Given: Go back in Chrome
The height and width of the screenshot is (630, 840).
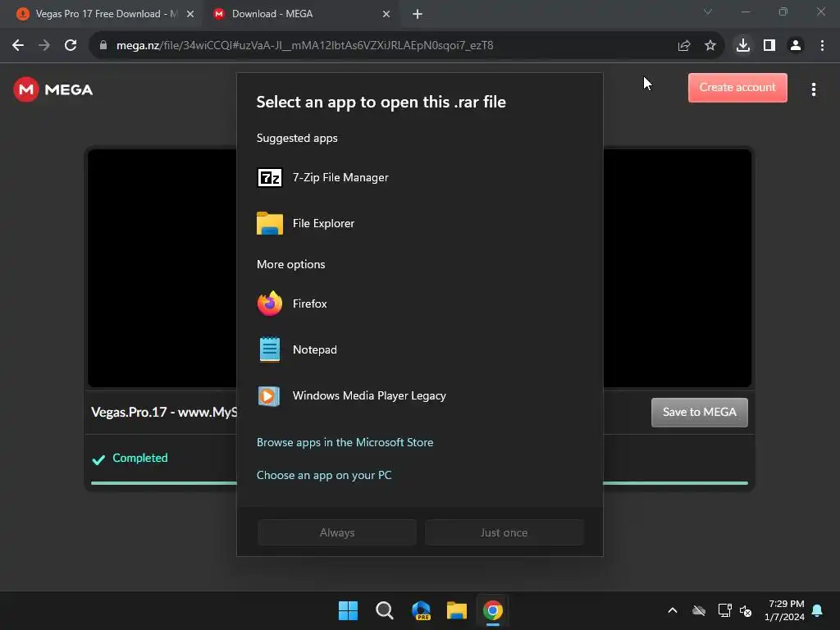Looking at the screenshot, I should click(18, 46).
